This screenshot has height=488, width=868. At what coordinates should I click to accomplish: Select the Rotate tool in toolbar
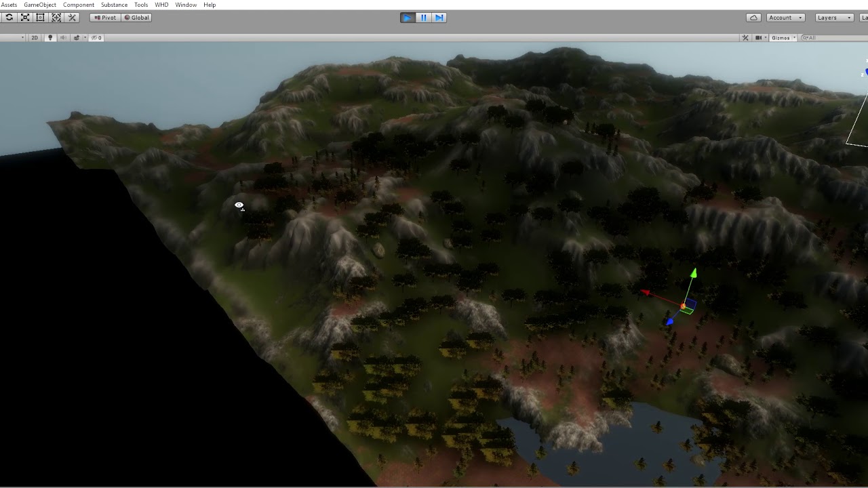tap(9, 18)
